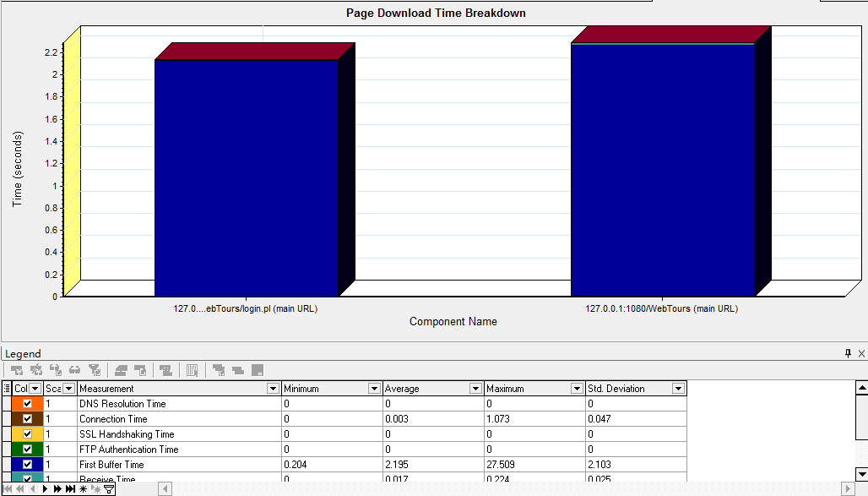
Task: Click the funnel icon at the navigator bar's end
Action: click(110, 489)
